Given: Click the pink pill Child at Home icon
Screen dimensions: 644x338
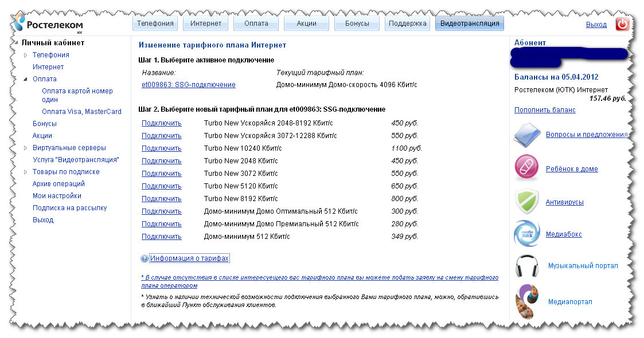Looking at the screenshot, I should click(x=526, y=168).
